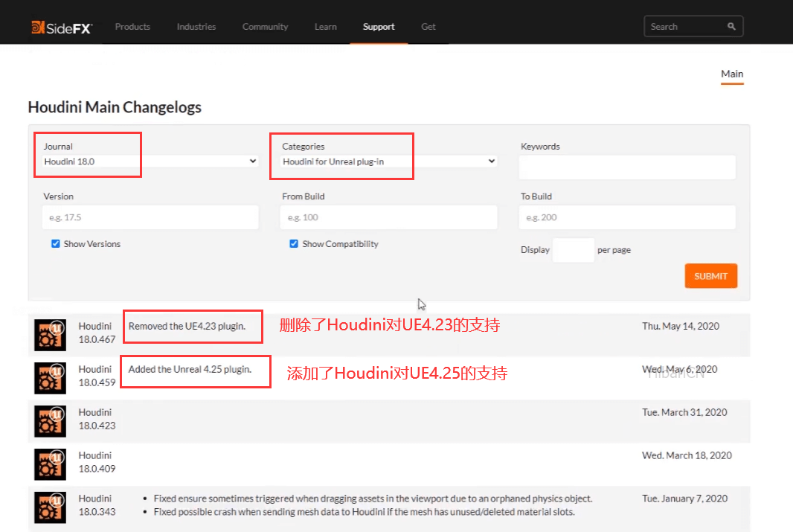793x532 pixels.
Task: Click the Houdini 18.0.343 version text
Action: click(97, 504)
